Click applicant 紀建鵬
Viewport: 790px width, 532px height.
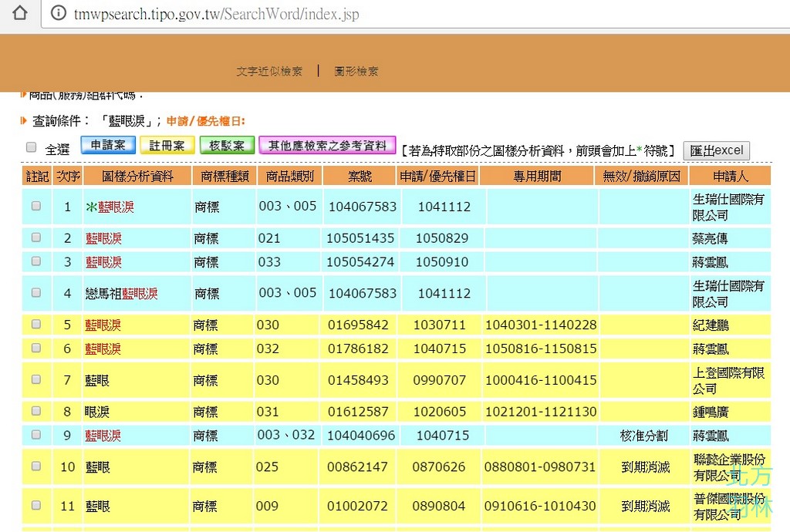[711, 325]
